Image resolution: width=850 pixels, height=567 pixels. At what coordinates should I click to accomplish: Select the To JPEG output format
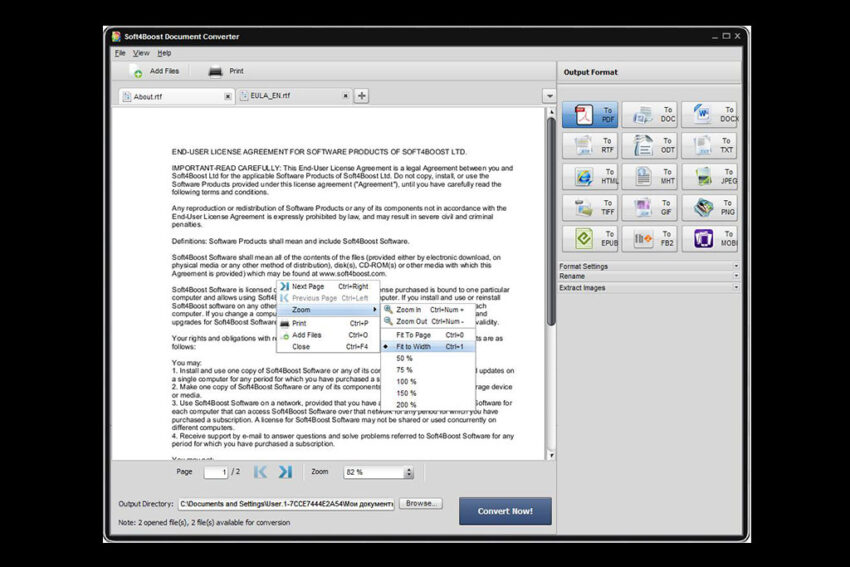tap(710, 176)
